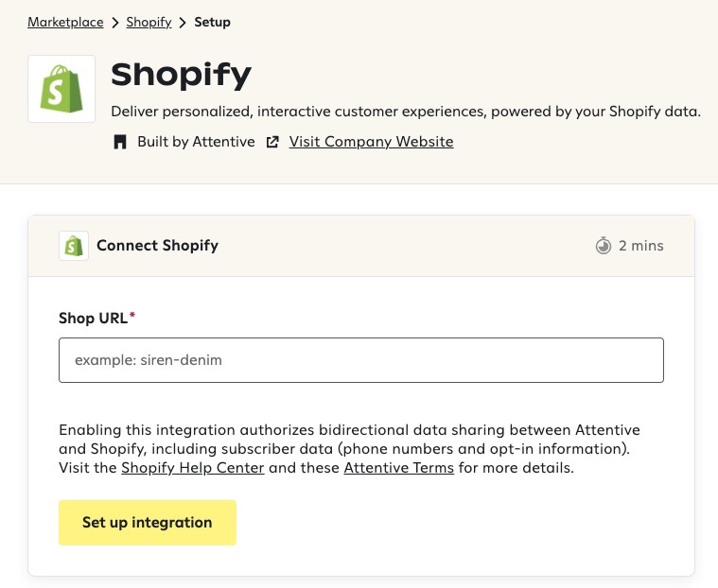This screenshot has height=588, width=718.
Task: View the Attentive Terms link
Action: pyautogui.click(x=398, y=468)
